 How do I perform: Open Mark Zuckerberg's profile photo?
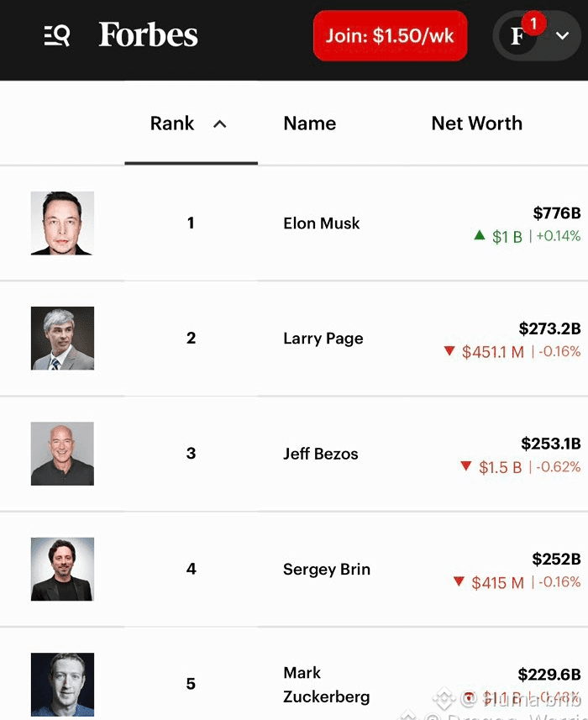pyautogui.click(x=62, y=684)
